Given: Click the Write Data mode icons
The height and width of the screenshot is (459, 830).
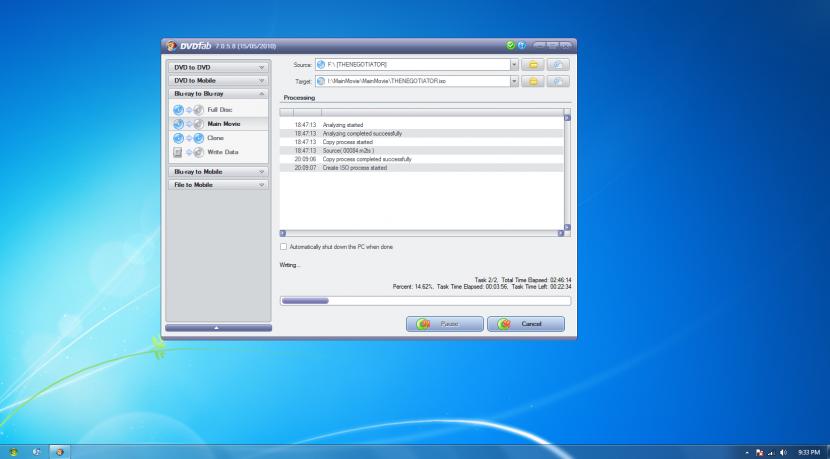Looking at the screenshot, I should 188,152.
